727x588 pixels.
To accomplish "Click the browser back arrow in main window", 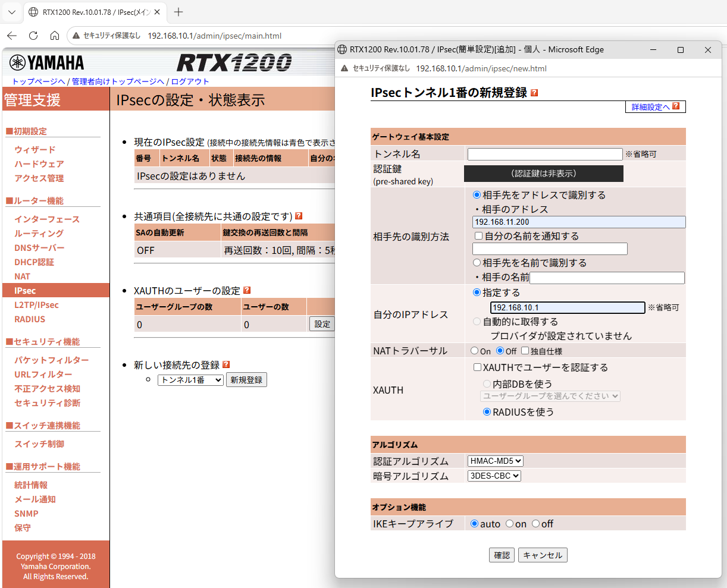I will pos(12,36).
